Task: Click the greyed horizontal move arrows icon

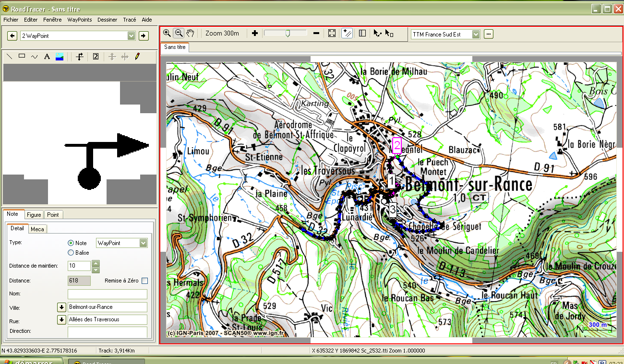Action: (125, 56)
